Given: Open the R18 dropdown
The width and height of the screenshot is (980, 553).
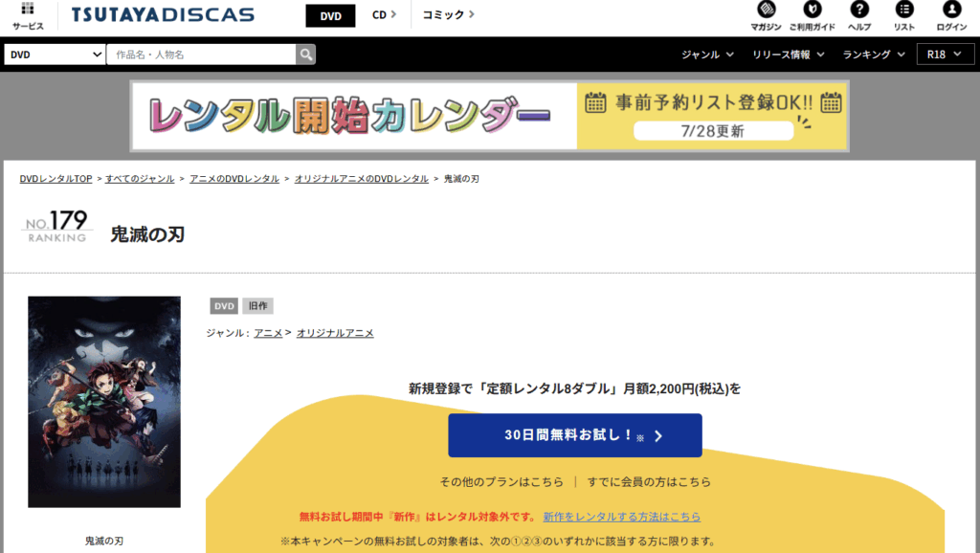Looking at the screenshot, I should (945, 55).
